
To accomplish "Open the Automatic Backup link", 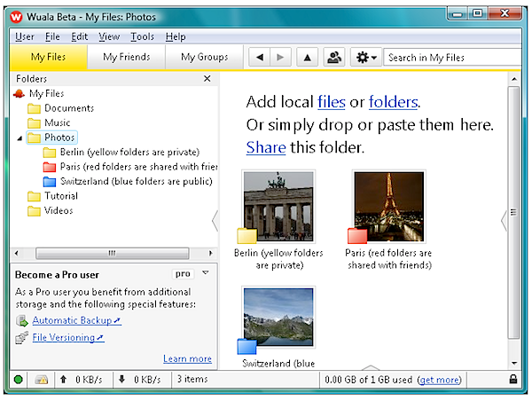I will coord(76,320).
